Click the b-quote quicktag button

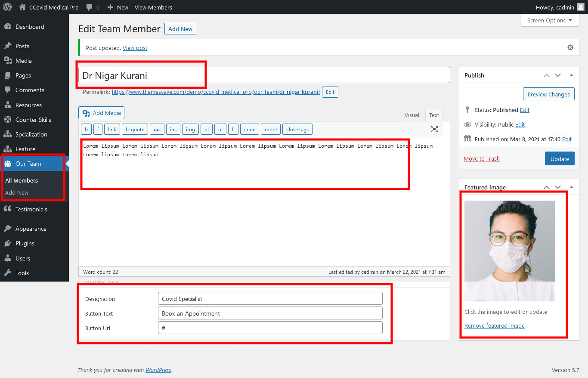pos(135,129)
